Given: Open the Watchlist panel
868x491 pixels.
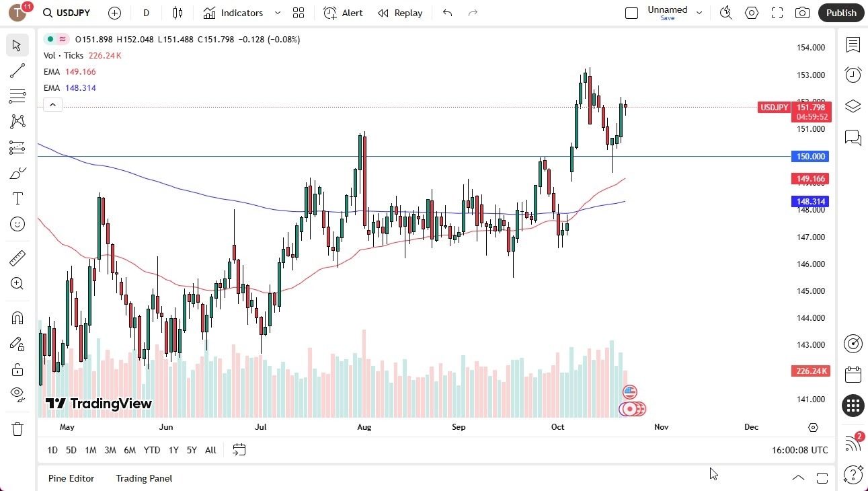Looking at the screenshot, I should click(853, 45).
